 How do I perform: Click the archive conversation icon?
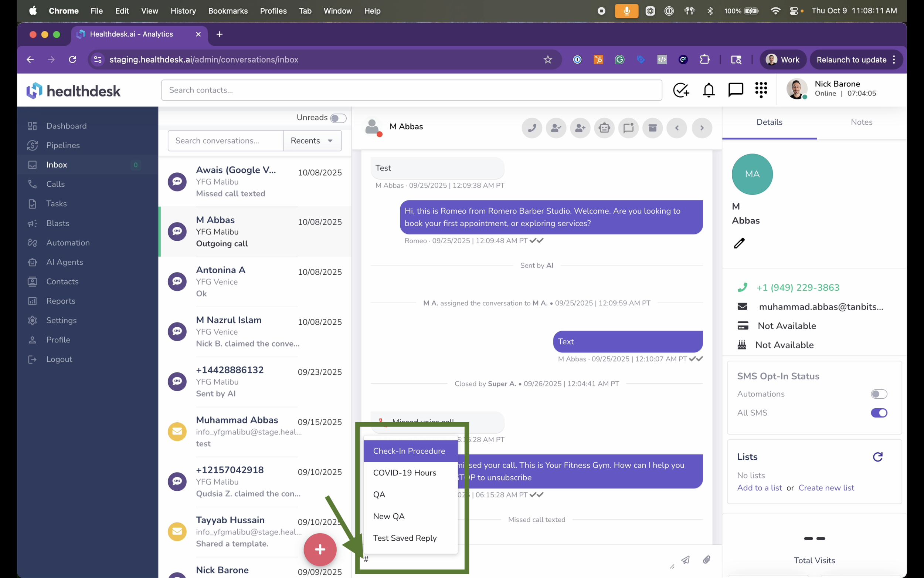point(652,128)
